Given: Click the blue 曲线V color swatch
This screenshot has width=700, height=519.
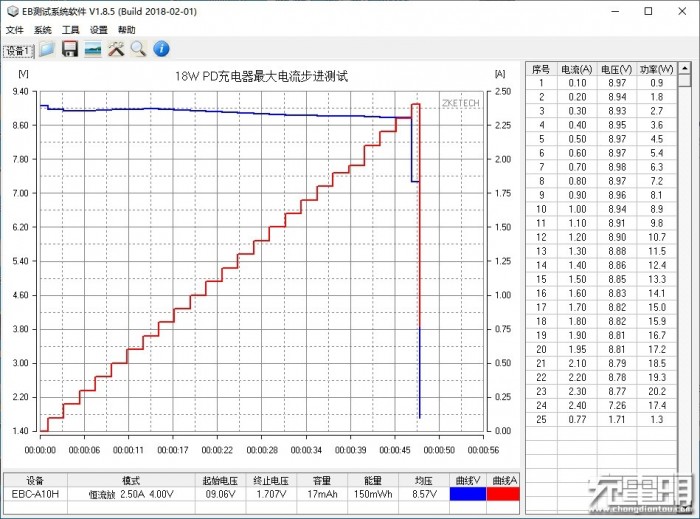Looking at the screenshot, I should click(x=467, y=494).
